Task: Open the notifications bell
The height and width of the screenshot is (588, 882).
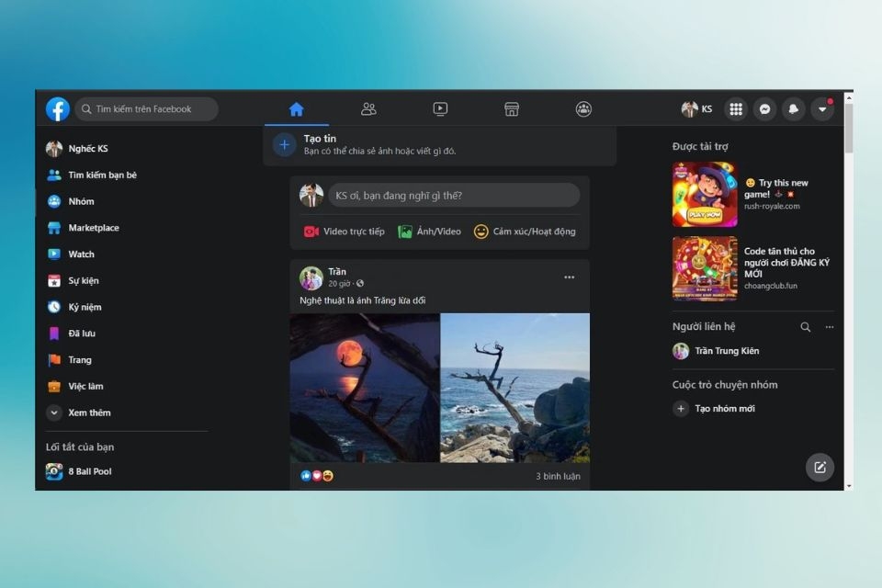Action: pyautogui.click(x=793, y=109)
